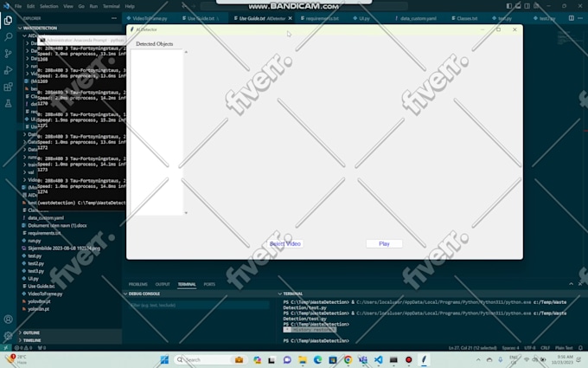Open Google Chrome from taskbar
Image resolution: width=588 pixels, height=368 pixels.
click(348, 359)
